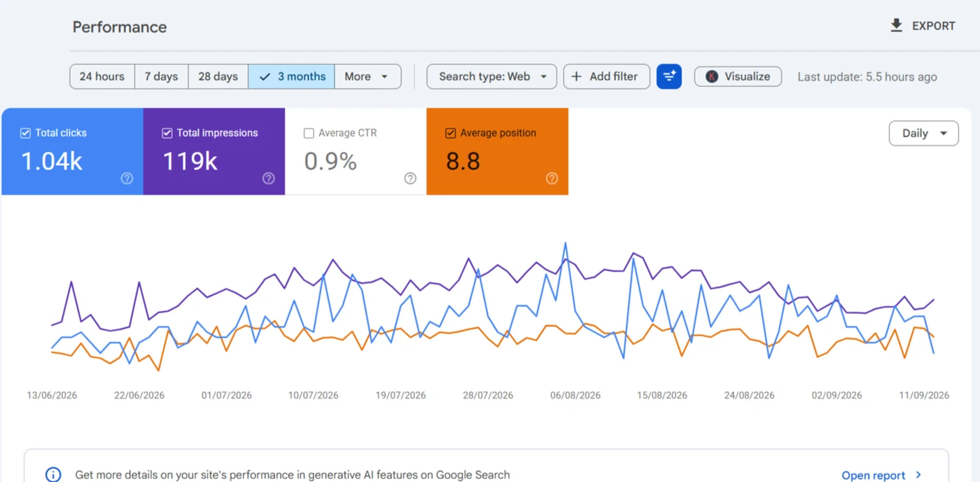This screenshot has width=980, height=482.
Task: Click the 24/08/2026 axis date label
Action: click(749, 395)
